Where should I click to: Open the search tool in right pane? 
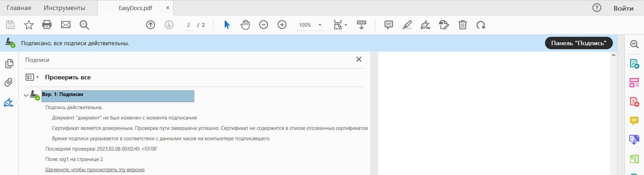634,44
